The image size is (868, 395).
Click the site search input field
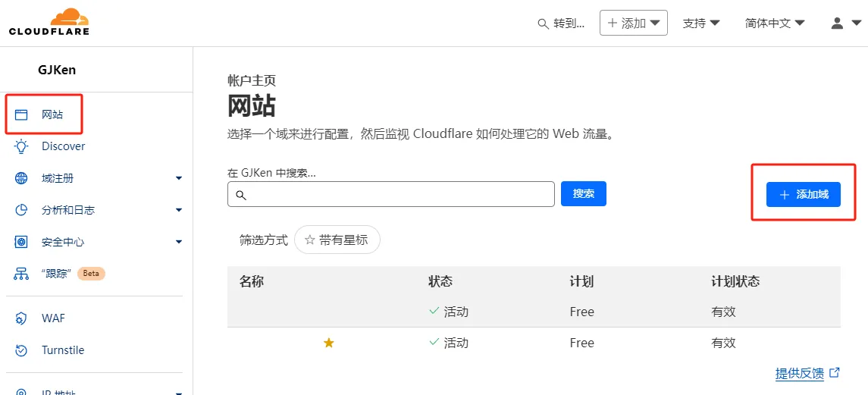[x=391, y=195]
